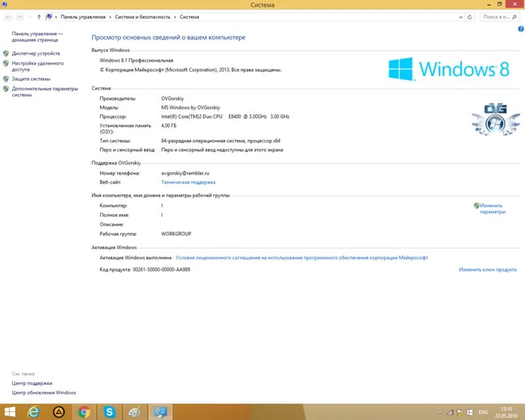
Task: Open Диспетчер устройств
Action: point(36,53)
